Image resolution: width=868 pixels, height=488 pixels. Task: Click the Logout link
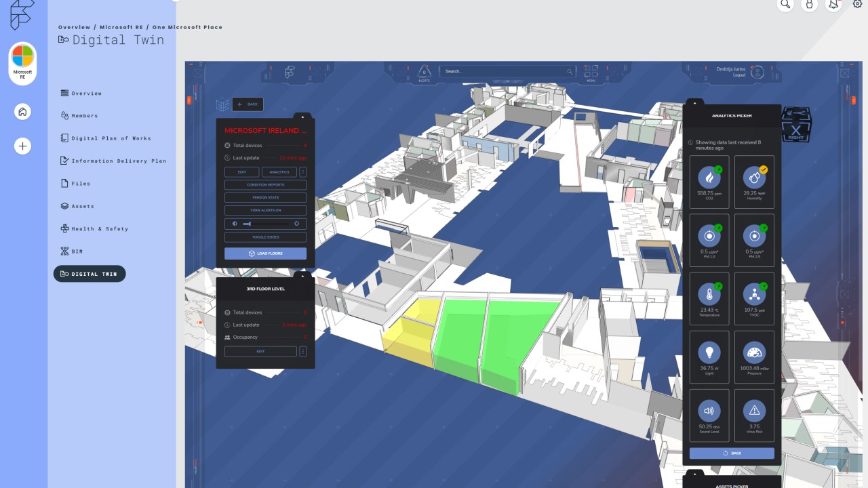coord(738,75)
